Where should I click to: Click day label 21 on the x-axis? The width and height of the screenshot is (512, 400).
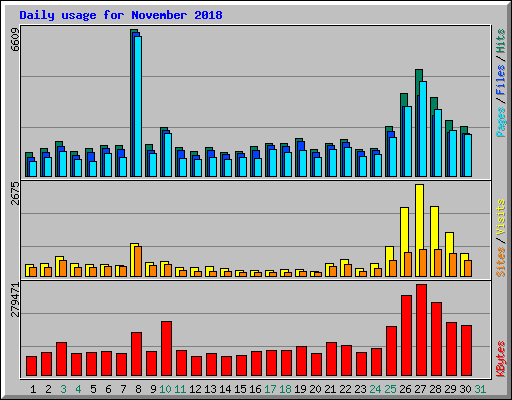[x=330, y=389]
